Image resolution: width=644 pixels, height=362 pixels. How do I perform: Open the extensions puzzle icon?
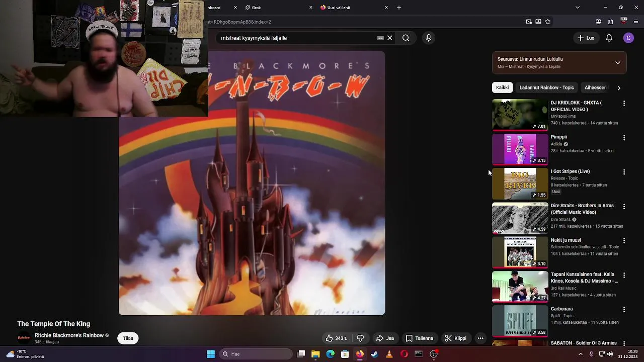(x=610, y=22)
